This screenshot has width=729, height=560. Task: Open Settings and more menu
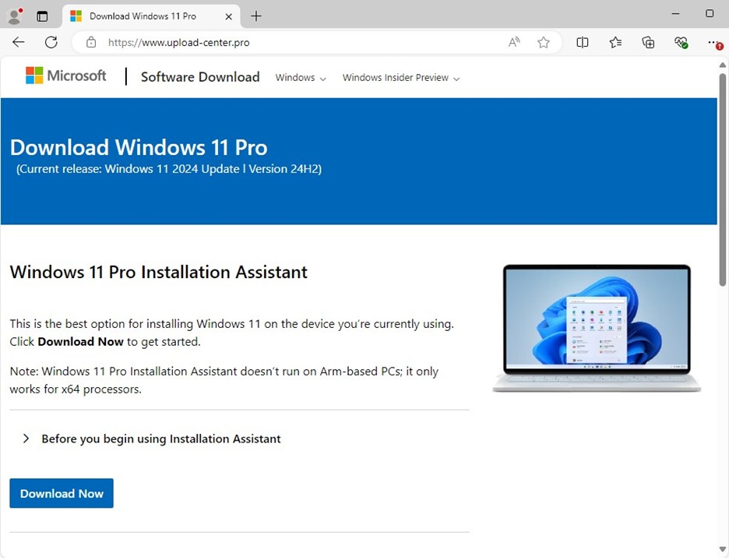coord(714,43)
